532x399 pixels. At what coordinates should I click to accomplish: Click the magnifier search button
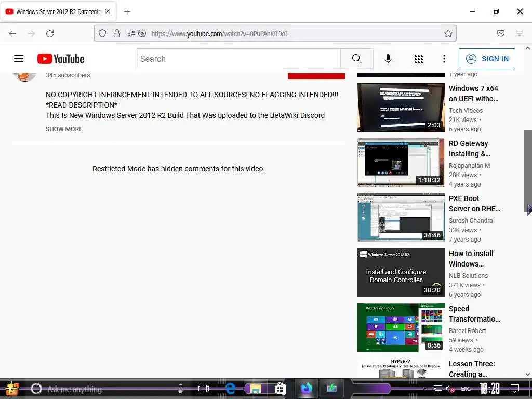point(356,59)
